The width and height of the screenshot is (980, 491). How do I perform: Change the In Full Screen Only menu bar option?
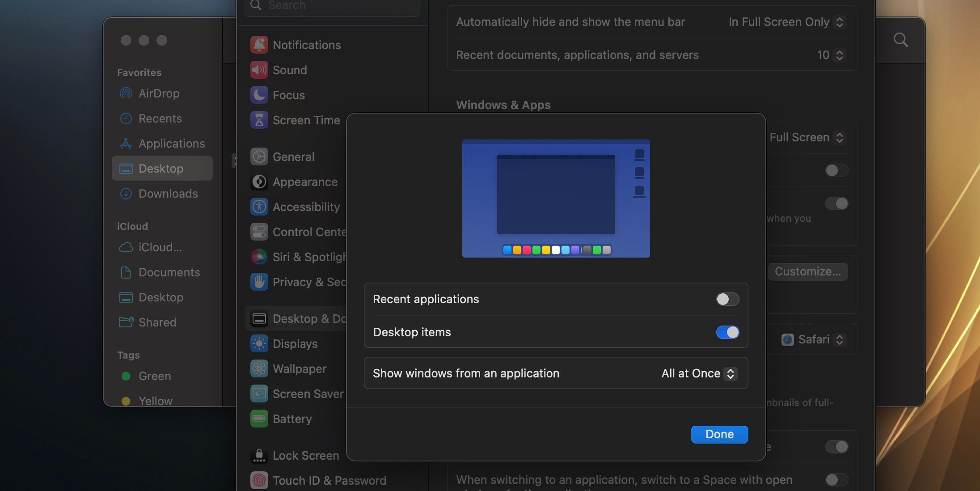click(786, 22)
